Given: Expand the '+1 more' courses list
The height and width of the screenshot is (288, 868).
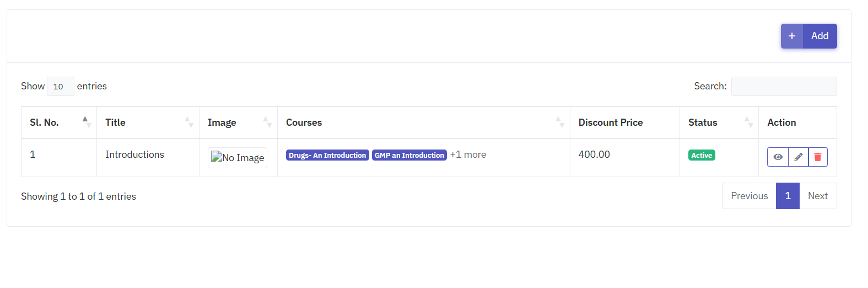Looking at the screenshot, I should pos(468,155).
